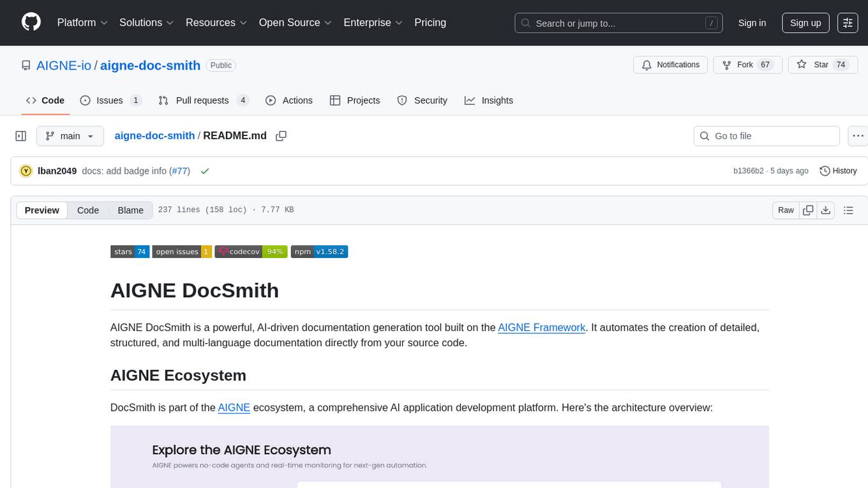Image resolution: width=868 pixels, height=488 pixels.
Task: Expand the Open Source menu
Action: click(x=295, y=22)
